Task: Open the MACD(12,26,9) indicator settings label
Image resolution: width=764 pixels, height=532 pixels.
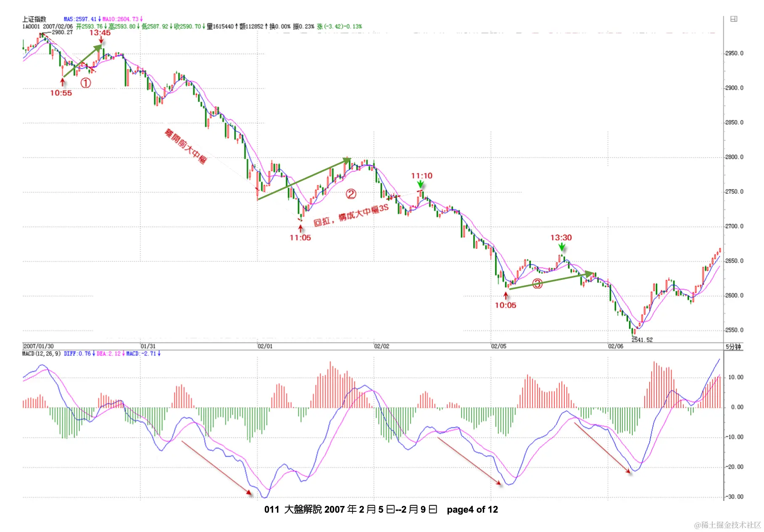Action: pyautogui.click(x=42, y=354)
